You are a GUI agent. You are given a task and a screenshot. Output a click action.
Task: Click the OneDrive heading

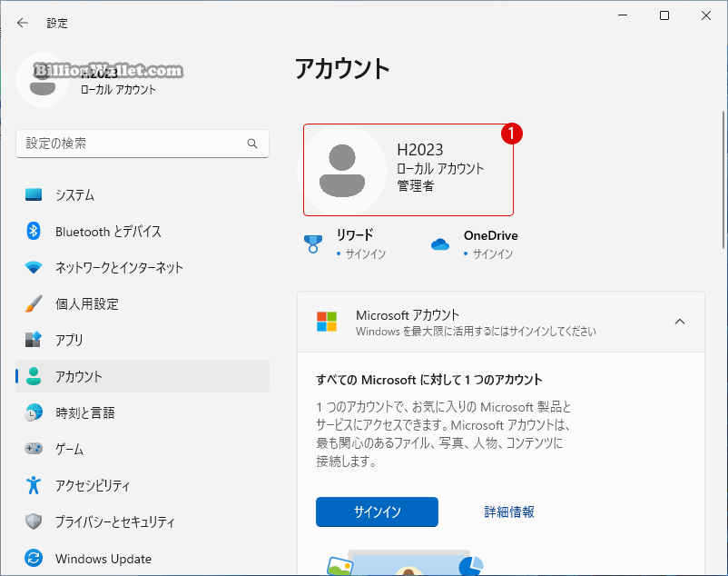[491, 235]
